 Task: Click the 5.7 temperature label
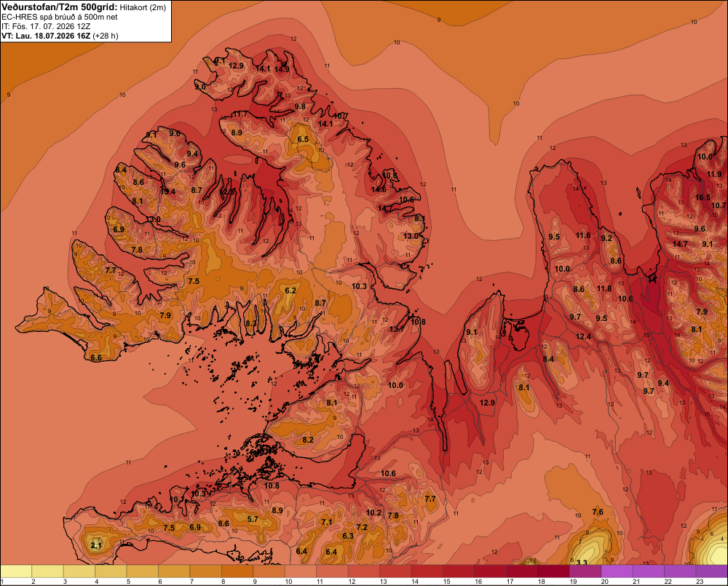[x=253, y=519]
